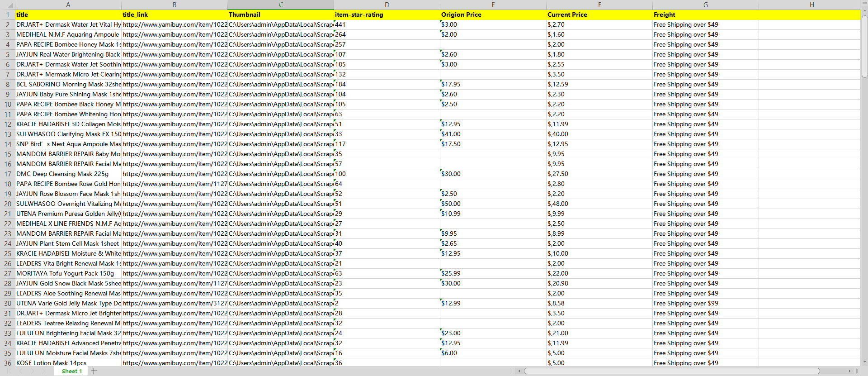This screenshot has height=376, width=868.
Task: Add a new sheet with plus icon
Action: coord(94,371)
